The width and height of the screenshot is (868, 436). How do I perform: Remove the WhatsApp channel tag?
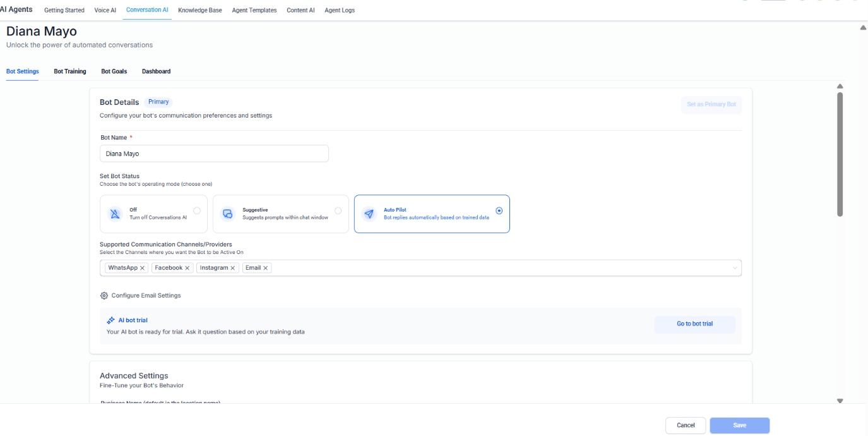pos(143,268)
